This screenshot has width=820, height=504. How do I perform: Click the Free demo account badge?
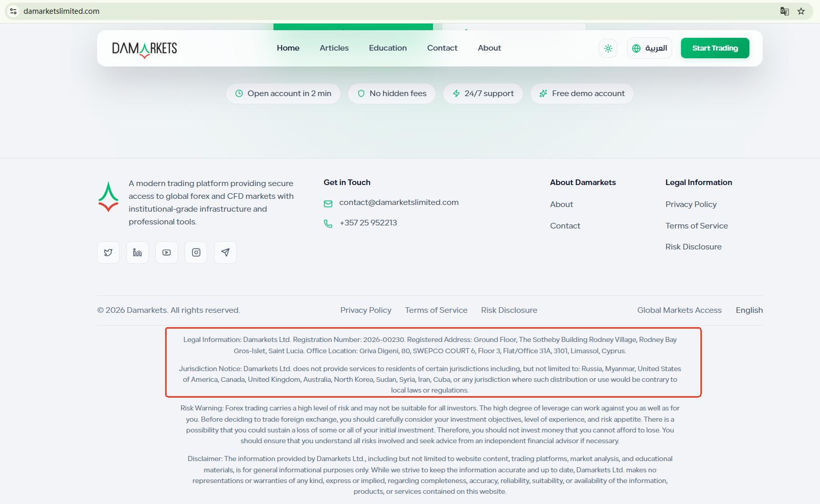[582, 94]
